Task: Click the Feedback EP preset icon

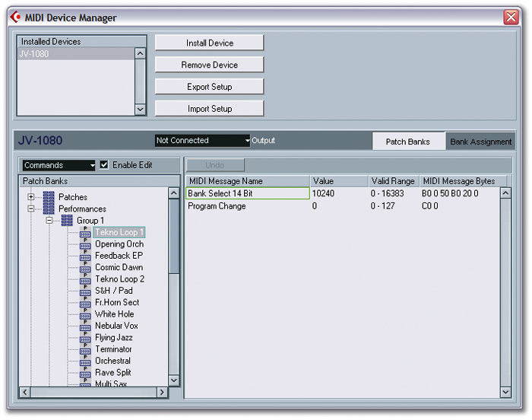Action: pyautogui.click(x=85, y=256)
